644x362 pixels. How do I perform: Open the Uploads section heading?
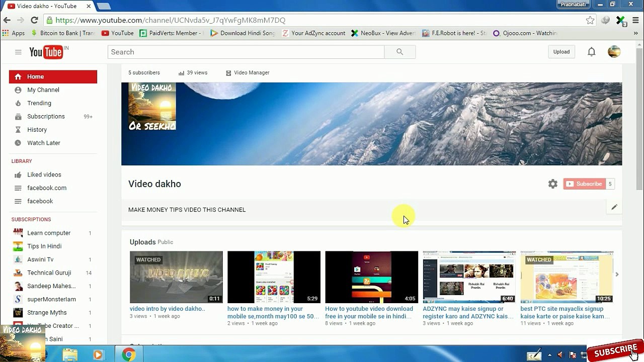pos(142,242)
